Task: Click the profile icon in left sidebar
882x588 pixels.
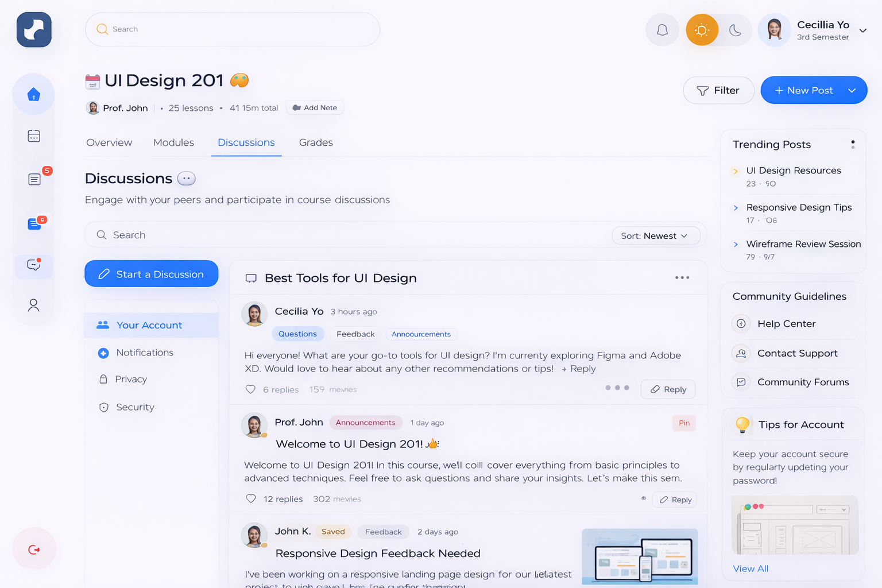Action: pos(34,305)
